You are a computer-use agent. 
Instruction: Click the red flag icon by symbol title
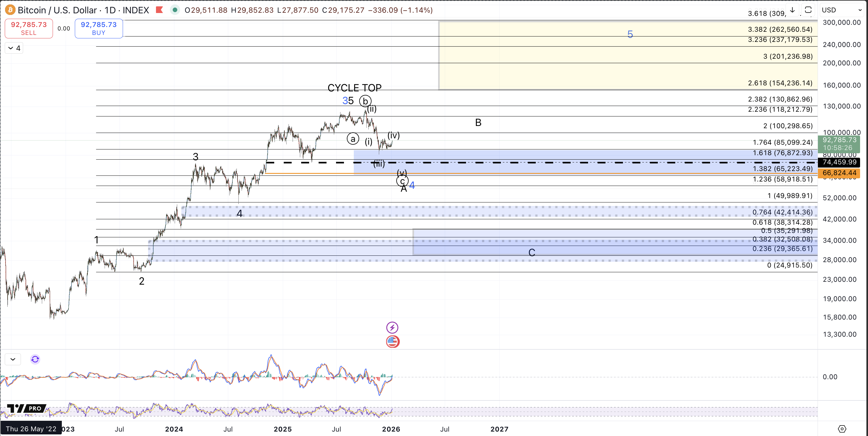159,10
